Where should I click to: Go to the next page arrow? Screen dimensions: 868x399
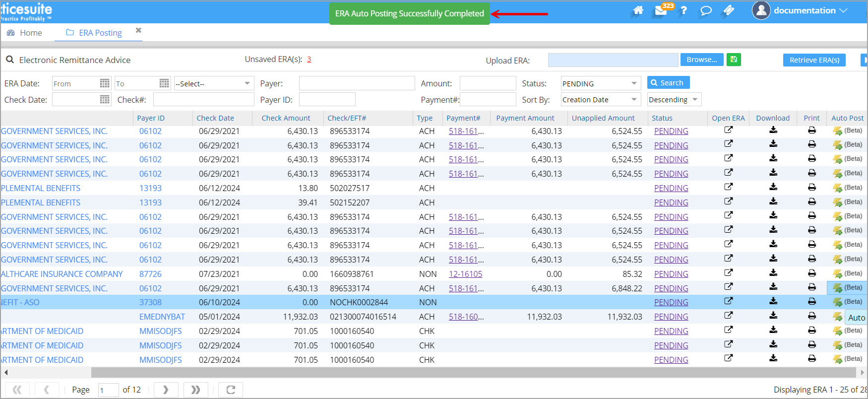click(166, 390)
